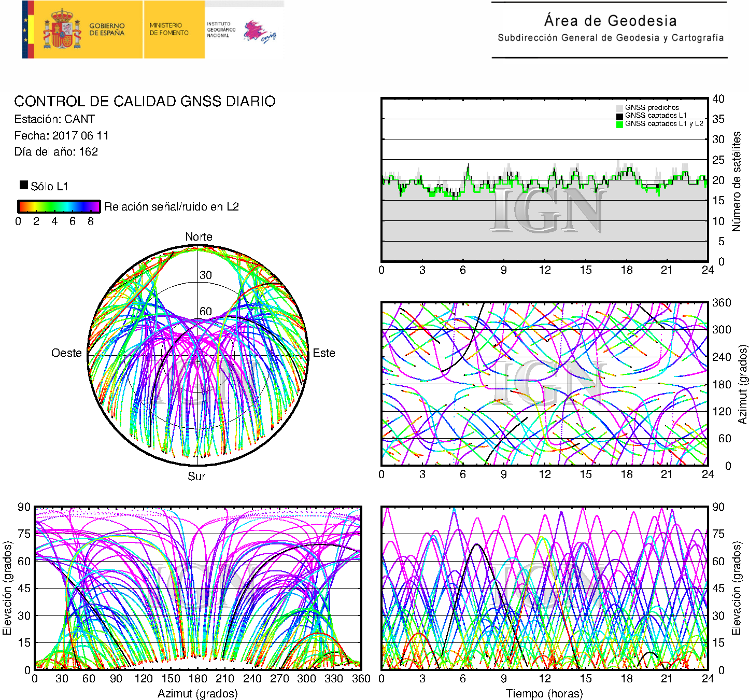Click the black Sólo L1 legend square
Screen dimensions: 749x700
click(x=23, y=185)
